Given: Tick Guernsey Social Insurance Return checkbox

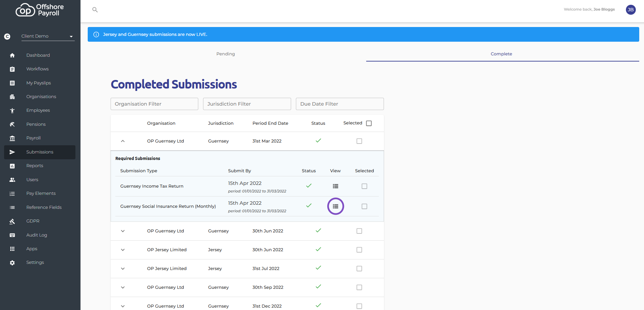Looking at the screenshot, I should tap(364, 206).
